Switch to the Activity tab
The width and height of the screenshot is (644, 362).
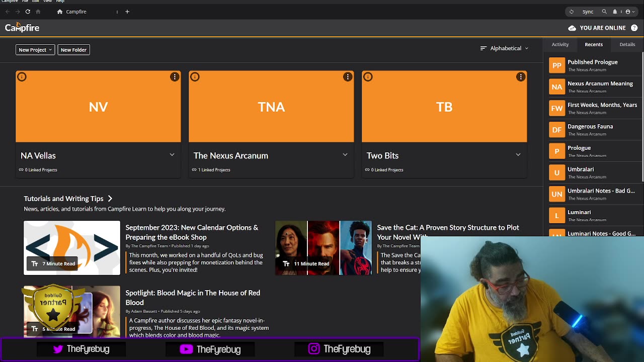(560, 44)
